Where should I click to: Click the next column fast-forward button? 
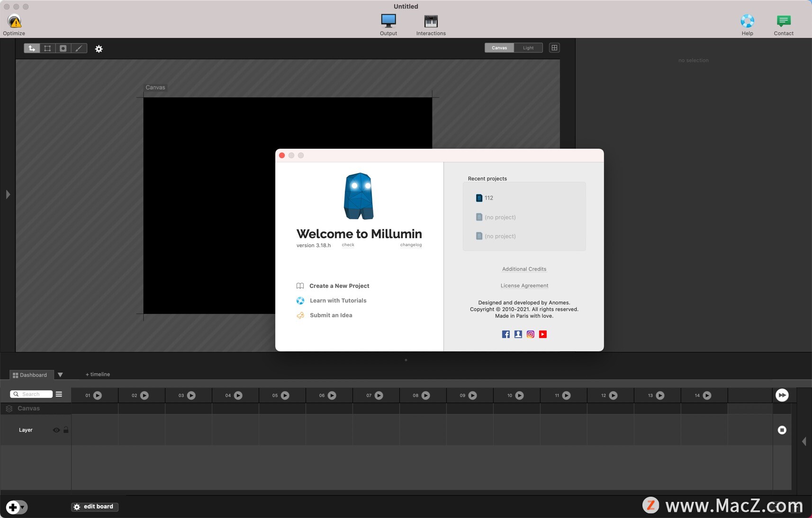782,395
